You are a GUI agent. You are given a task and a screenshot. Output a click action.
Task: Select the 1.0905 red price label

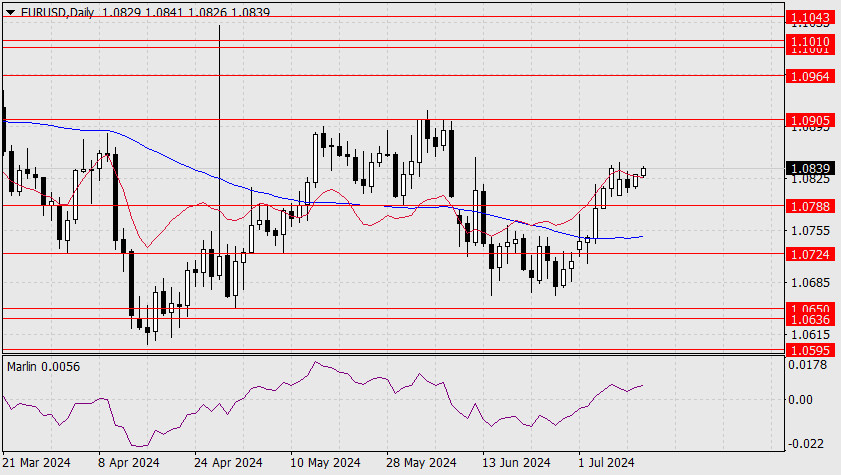(x=810, y=121)
